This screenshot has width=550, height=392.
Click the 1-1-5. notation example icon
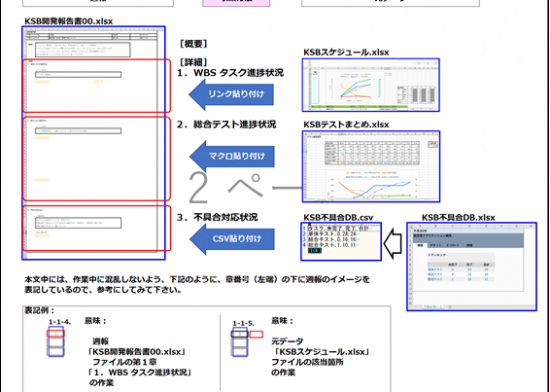pos(247,342)
